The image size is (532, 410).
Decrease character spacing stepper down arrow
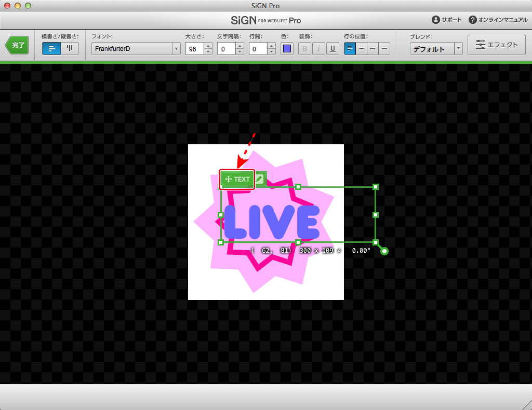[240, 52]
